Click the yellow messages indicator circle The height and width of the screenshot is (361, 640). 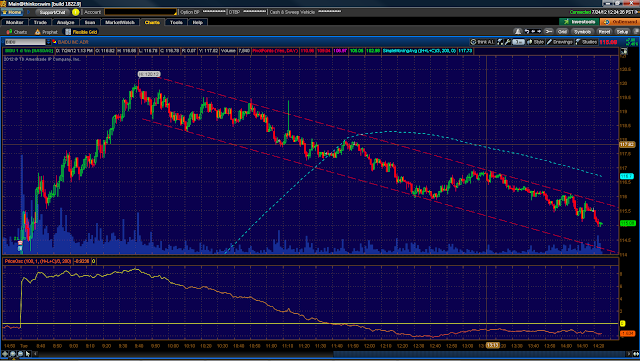click(x=76, y=12)
